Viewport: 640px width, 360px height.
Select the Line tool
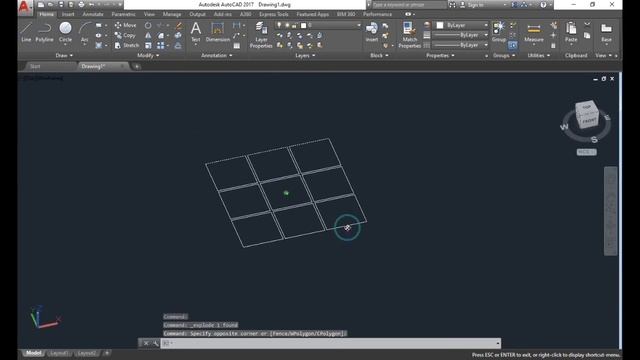26,33
